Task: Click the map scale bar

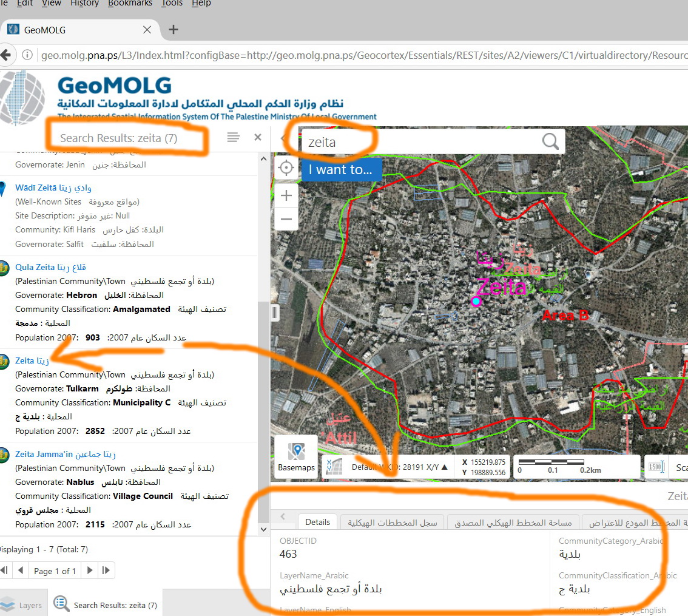Action: tap(551, 462)
